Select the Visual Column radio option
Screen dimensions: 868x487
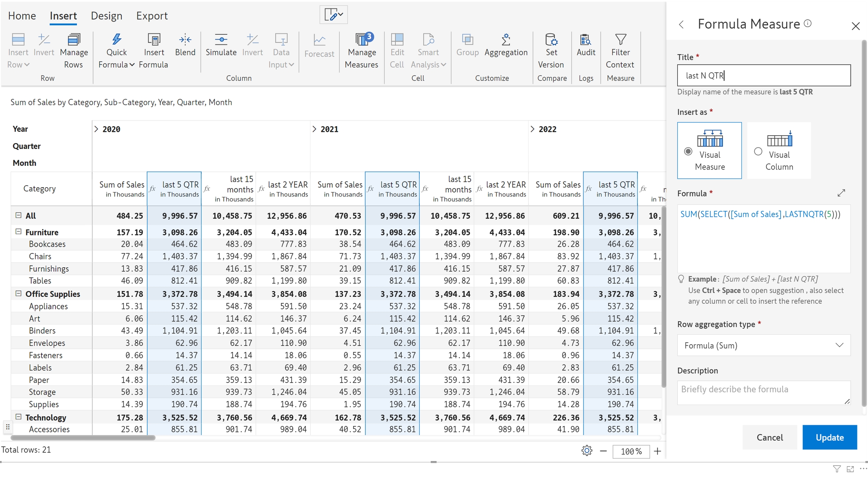pyautogui.click(x=758, y=151)
